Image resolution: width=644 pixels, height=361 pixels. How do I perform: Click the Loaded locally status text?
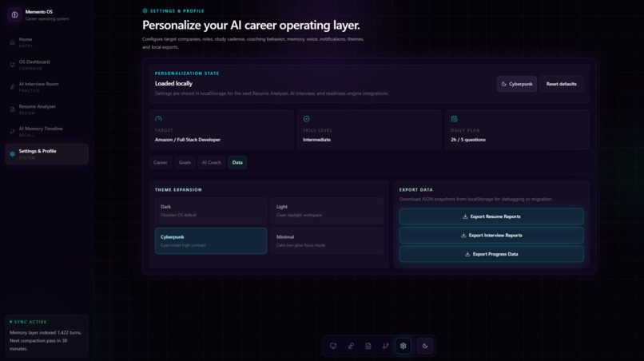pyautogui.click(x=173, y=83)
